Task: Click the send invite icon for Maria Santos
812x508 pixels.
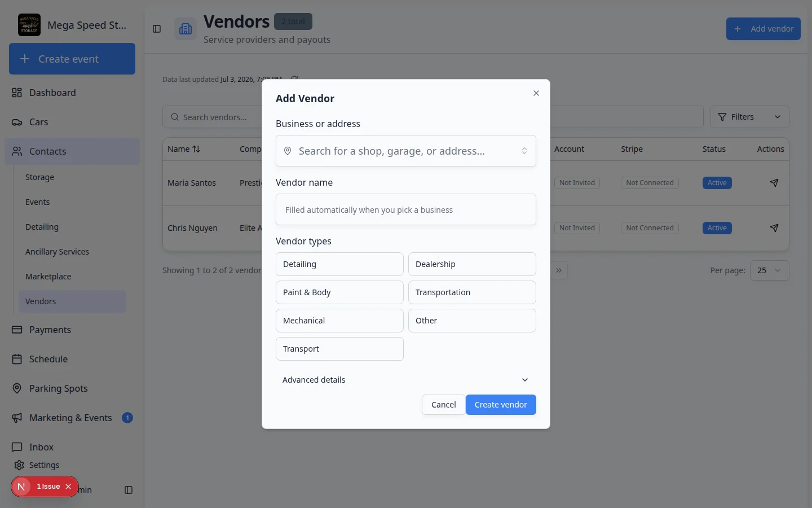Action: point(774,183)
